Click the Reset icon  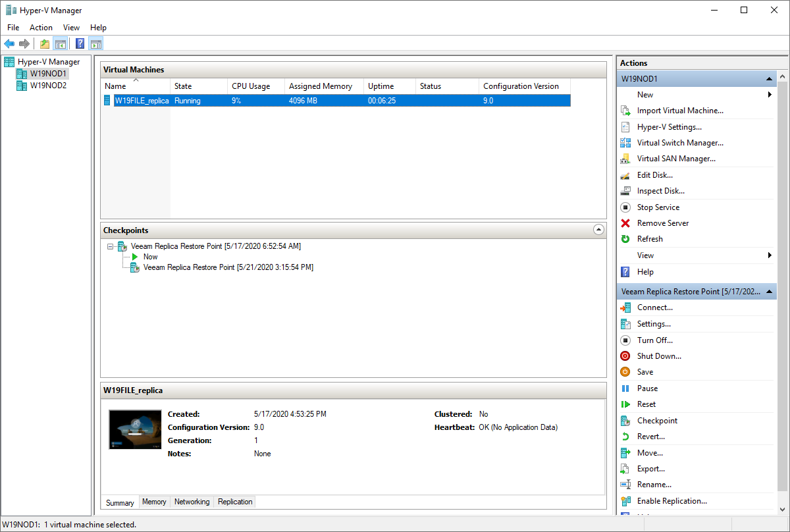(x=625, y=404)
